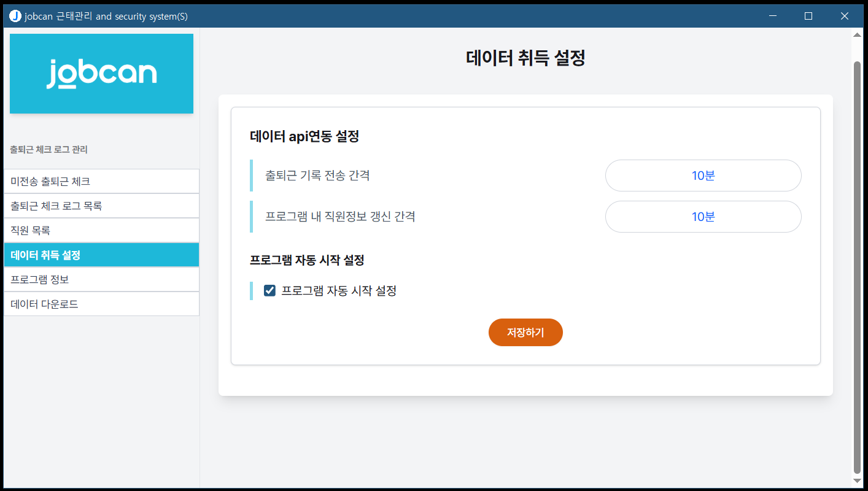The width and height of the screenshot is (868, 491).
Task: Minimize the jobcan window
Action: pos(772,16)
